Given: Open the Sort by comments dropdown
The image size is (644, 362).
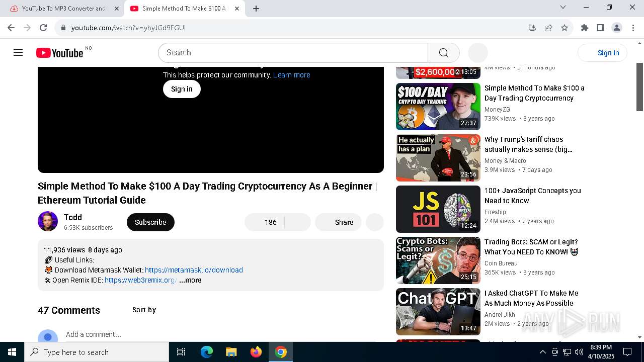Looking at the screenshot, I should (x=144, y=310).
